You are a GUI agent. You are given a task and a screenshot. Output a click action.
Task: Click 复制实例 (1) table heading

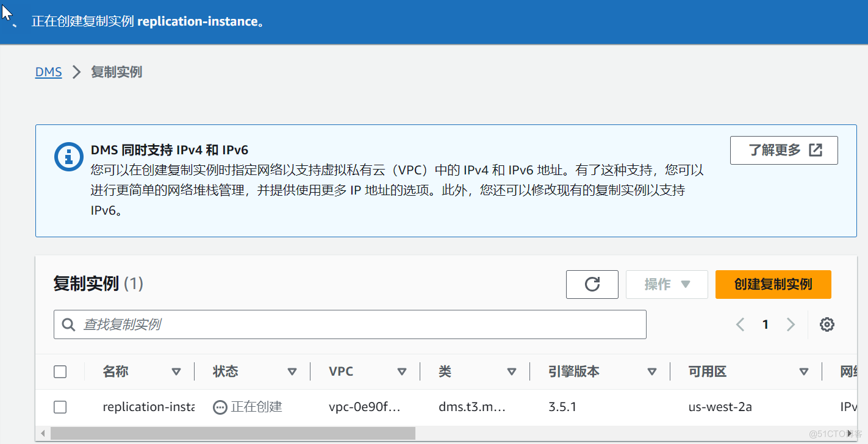point(98,284)
